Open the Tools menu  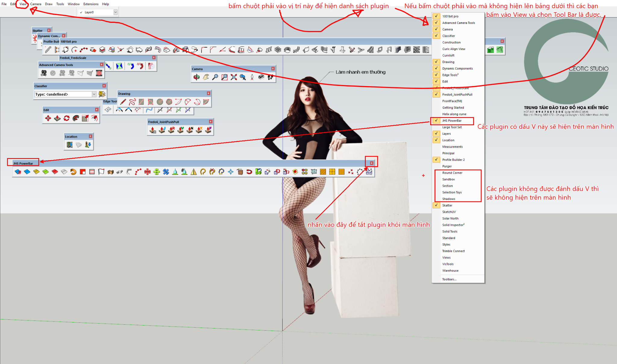pyautogui.click(x=60, y=4)
